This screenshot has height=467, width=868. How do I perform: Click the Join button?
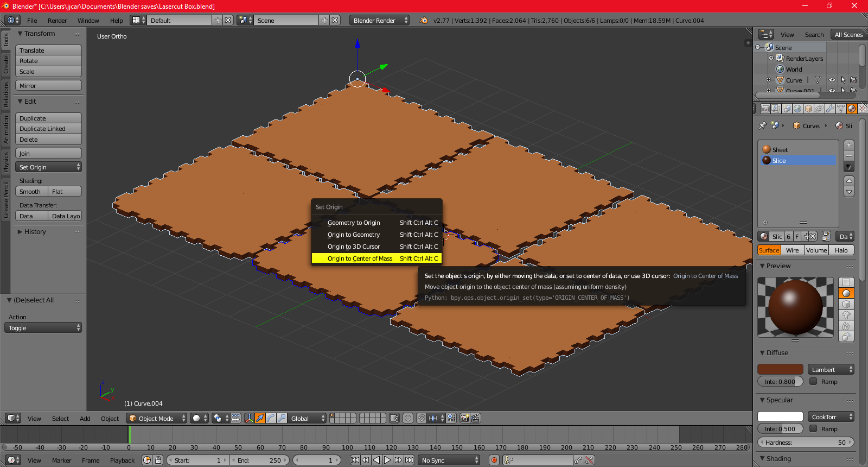click(x=48, y=154)
